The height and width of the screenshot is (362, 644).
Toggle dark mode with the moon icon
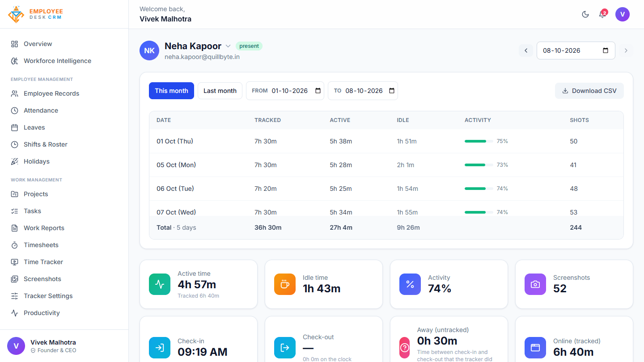tap(585, 14)
